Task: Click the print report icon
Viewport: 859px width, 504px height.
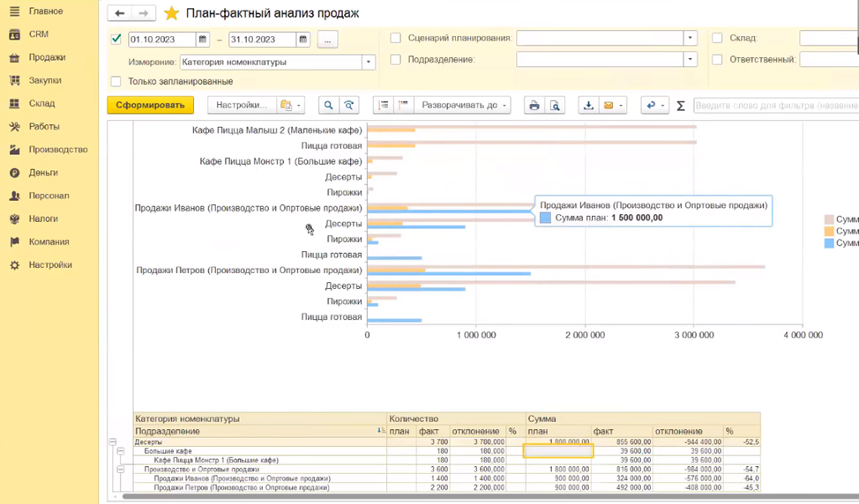Action: 534,106
